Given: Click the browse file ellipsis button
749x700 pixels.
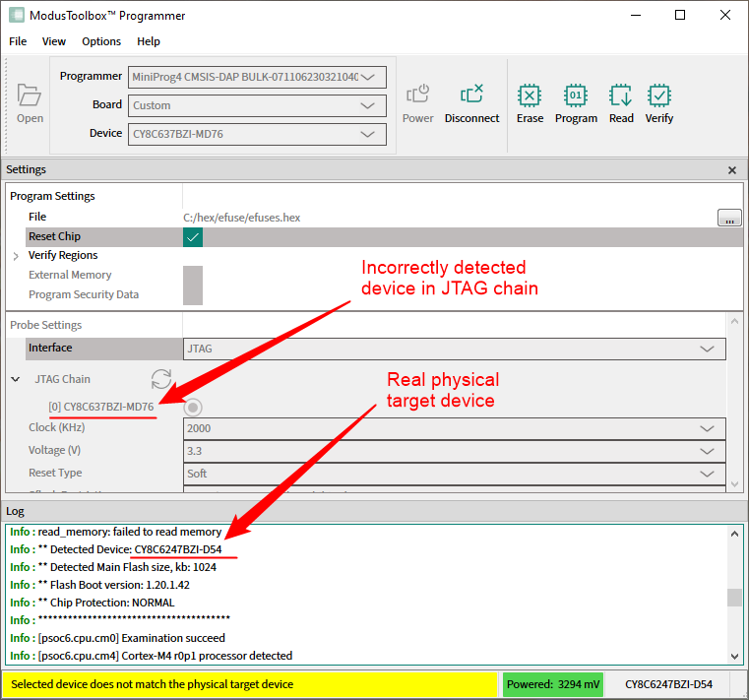Looking at the screenshot, I should (x=728, y=219).
